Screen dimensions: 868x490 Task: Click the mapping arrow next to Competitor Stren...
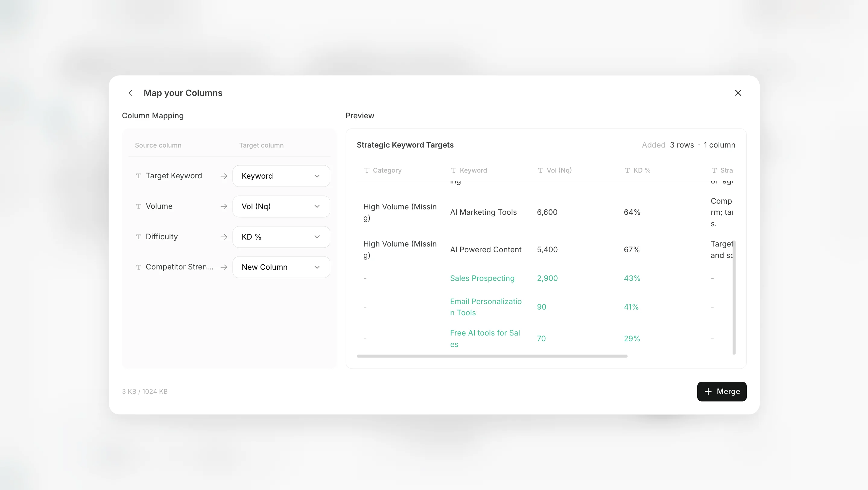(224, 267)
